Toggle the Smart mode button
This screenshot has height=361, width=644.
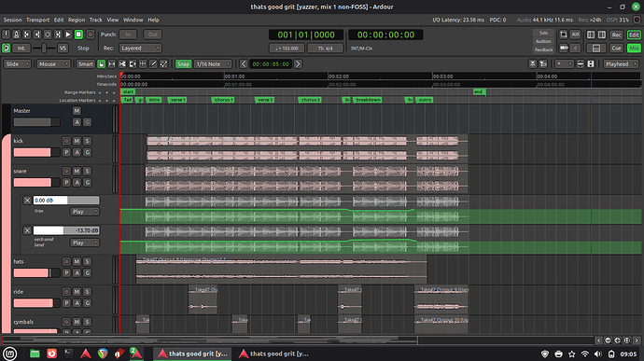(86, 64)
